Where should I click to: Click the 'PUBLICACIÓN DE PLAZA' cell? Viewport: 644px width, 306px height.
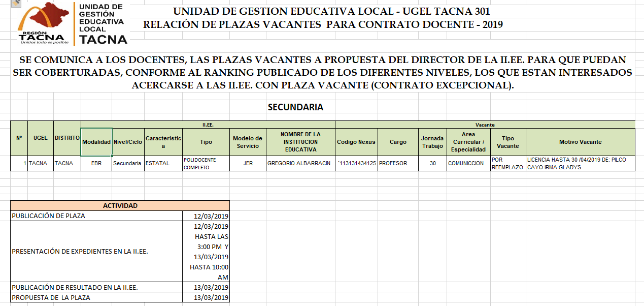coord(96,216)
